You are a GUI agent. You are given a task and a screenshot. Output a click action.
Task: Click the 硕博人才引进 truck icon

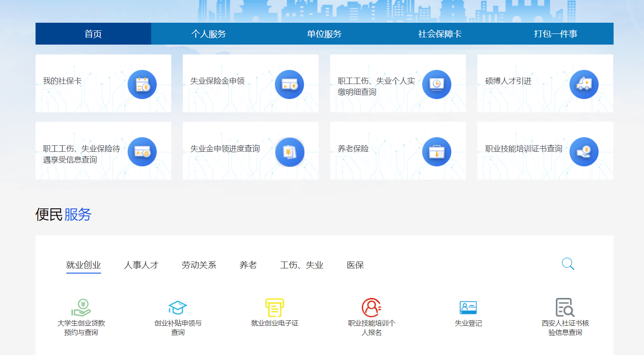click(584, 84)
